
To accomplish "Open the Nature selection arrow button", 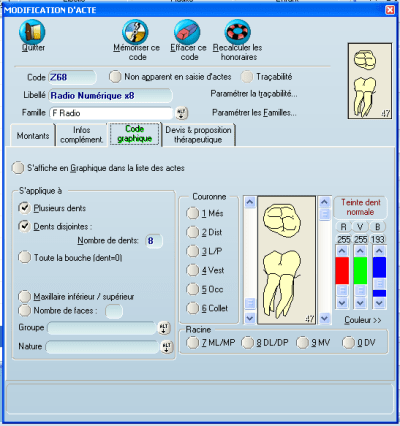I will tap(167, 347).
